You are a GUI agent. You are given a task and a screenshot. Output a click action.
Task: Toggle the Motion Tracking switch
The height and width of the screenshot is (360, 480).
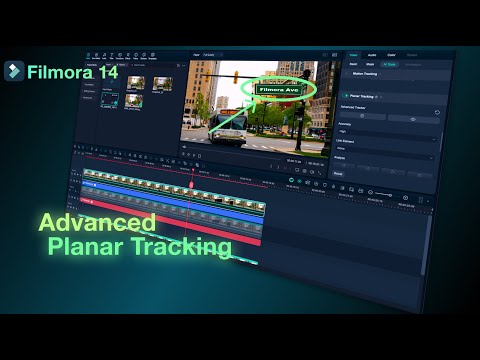click(347, 73)
